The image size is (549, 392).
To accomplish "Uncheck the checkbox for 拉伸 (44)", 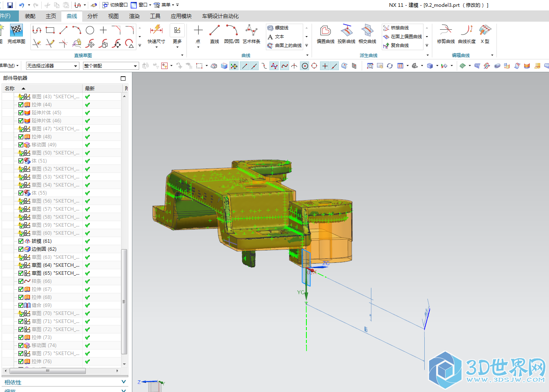I will pyautogui.click(x=21, y=105).
